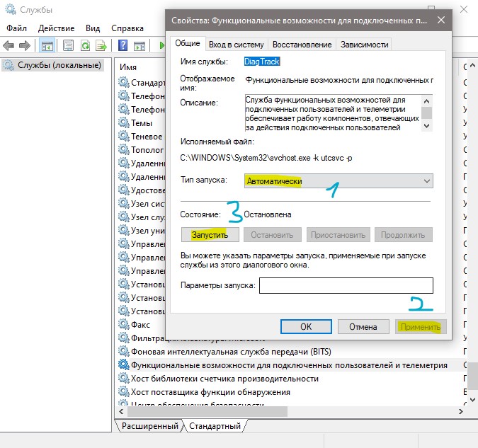Toggle the show/hide action pane icon

140,46
